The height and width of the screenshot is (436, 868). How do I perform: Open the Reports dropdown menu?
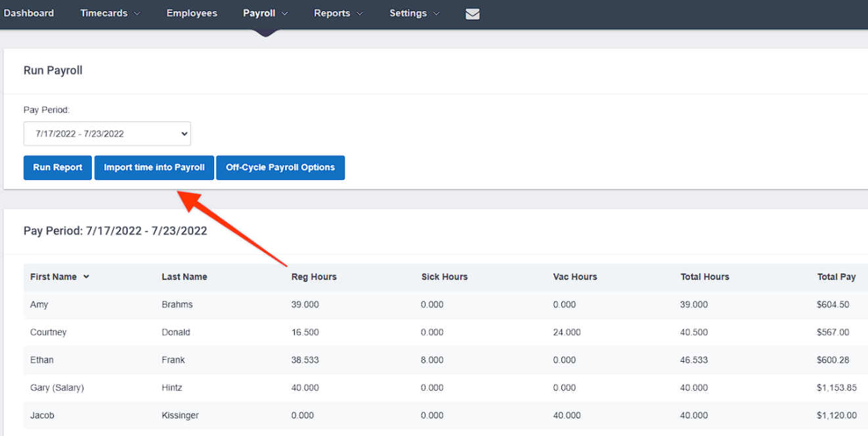click(337, 13)
